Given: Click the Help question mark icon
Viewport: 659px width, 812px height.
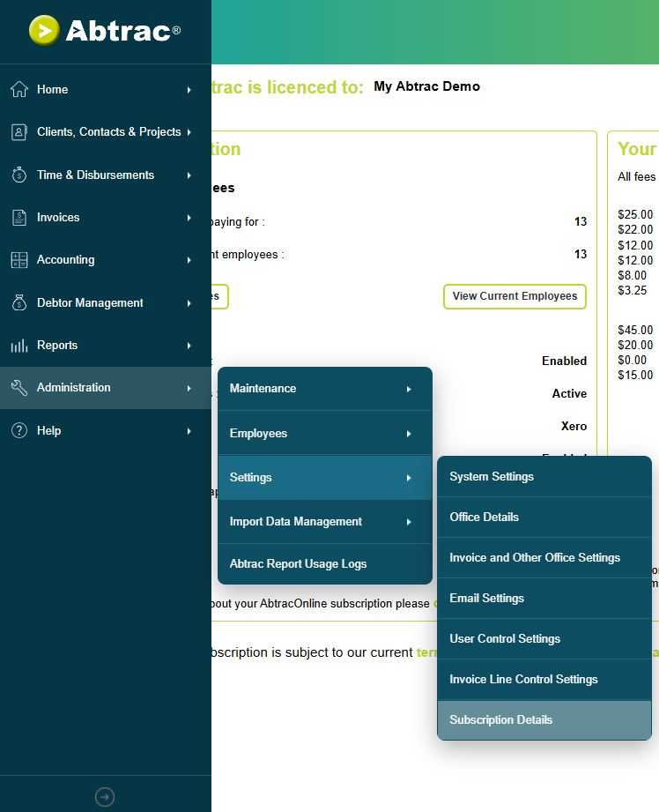Looking at the screenshot, I should point(19,430).
